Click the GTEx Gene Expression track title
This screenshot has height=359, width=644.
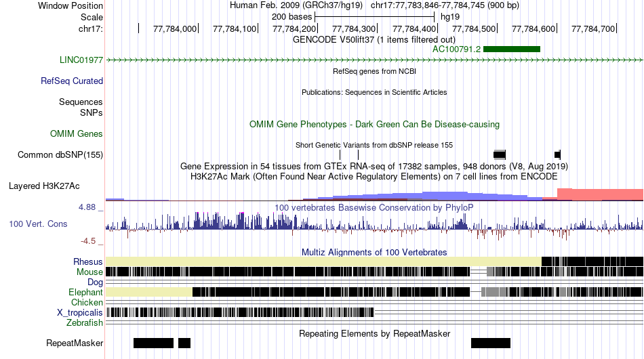coord(374,166)
